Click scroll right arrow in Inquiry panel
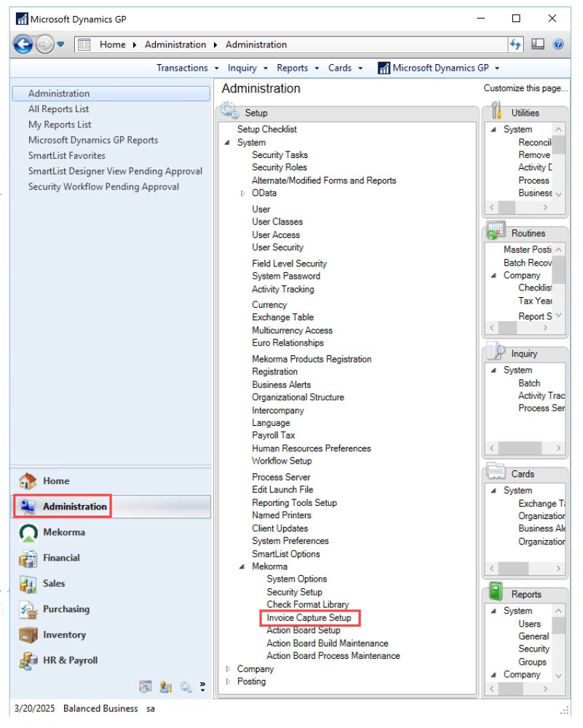The height and width of the screenshot is (728, 583). 558,448
